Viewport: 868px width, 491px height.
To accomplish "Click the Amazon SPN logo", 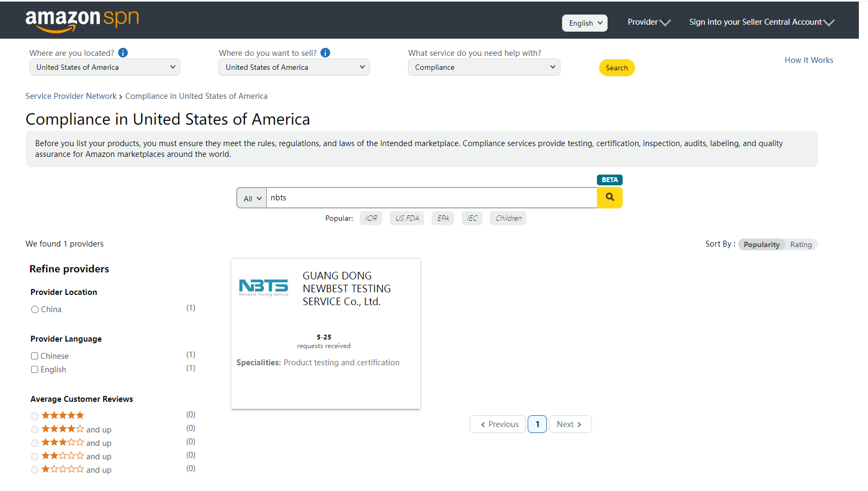I will (82, 20).
